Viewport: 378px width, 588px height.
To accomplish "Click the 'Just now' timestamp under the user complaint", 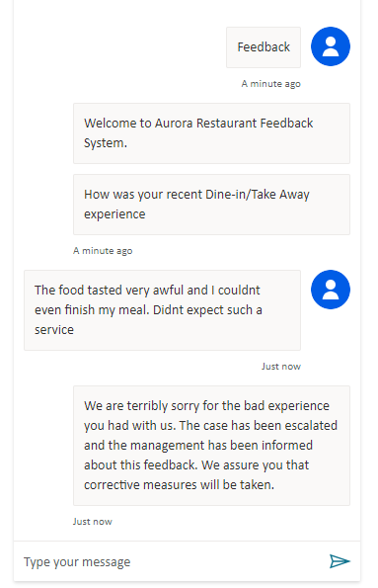I will [281, 367].
